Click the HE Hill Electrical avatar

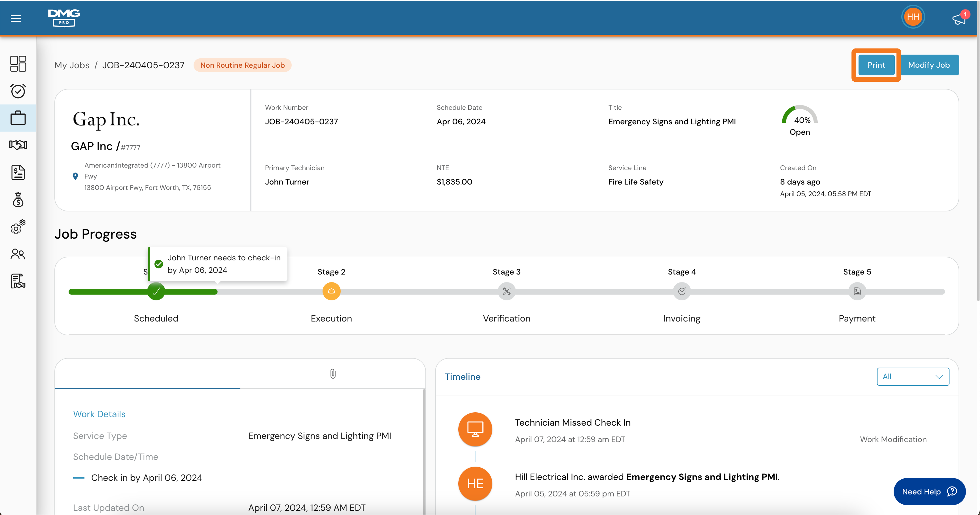tap(475, 484)
